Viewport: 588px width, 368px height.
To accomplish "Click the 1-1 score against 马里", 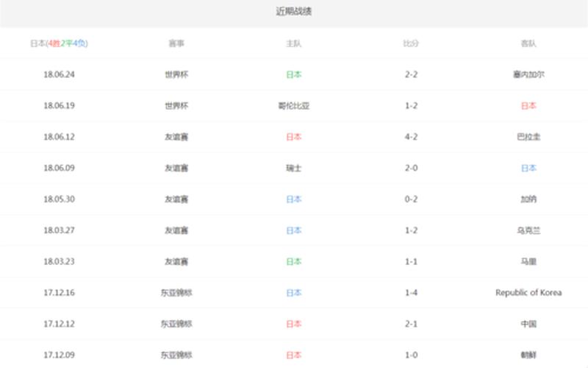I will [x=411, y=261].
